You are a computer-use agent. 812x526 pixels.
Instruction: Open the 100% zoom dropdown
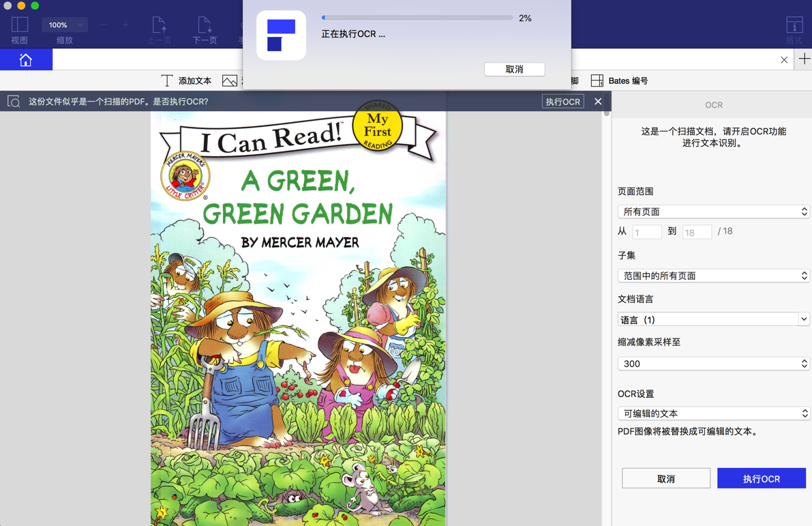(x=65, y=25)
